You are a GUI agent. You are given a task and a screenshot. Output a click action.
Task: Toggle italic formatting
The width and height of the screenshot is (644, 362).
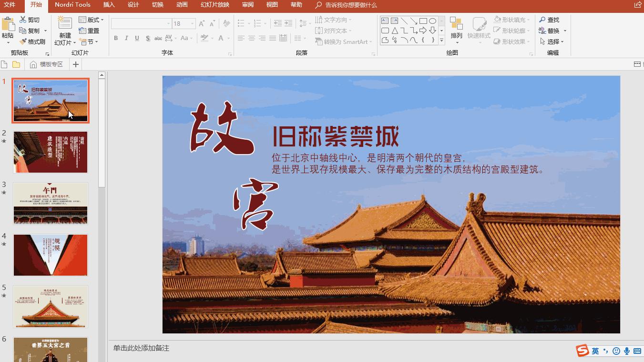[126, 38]
